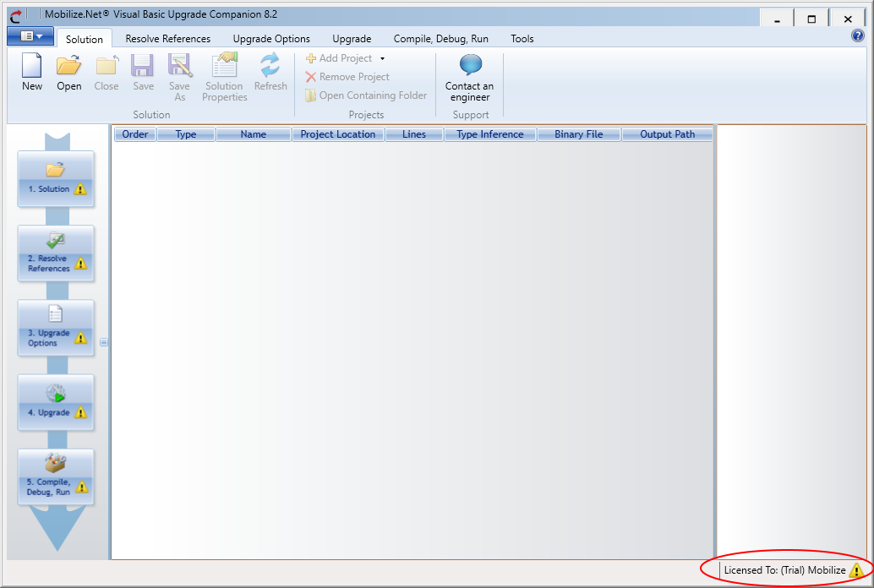Collapse workflow sidebar with small splitter button
Screen dimensions: 874x588
tap(104, 342)
